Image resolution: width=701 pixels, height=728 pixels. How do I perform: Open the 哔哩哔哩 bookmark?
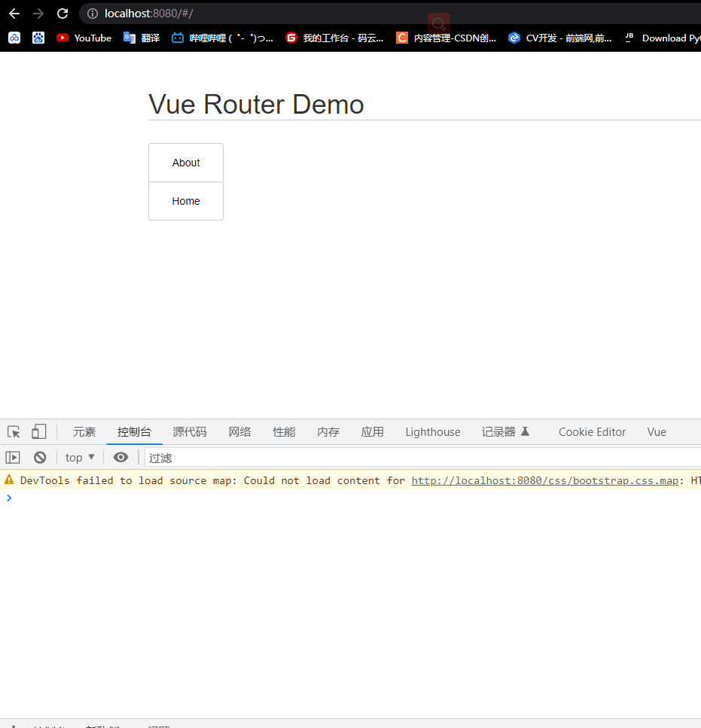222,38
